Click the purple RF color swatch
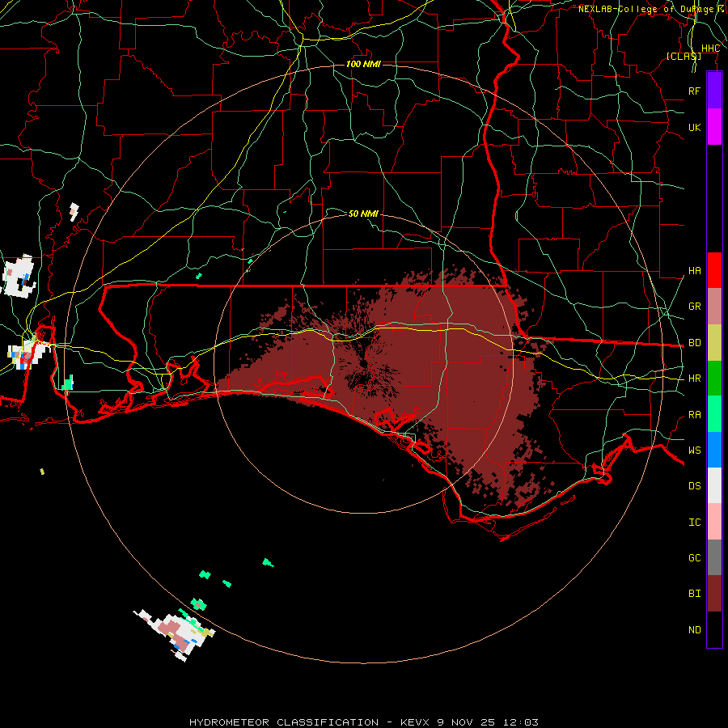This screenshot has width=728, height=728. (x=714, y=91)
